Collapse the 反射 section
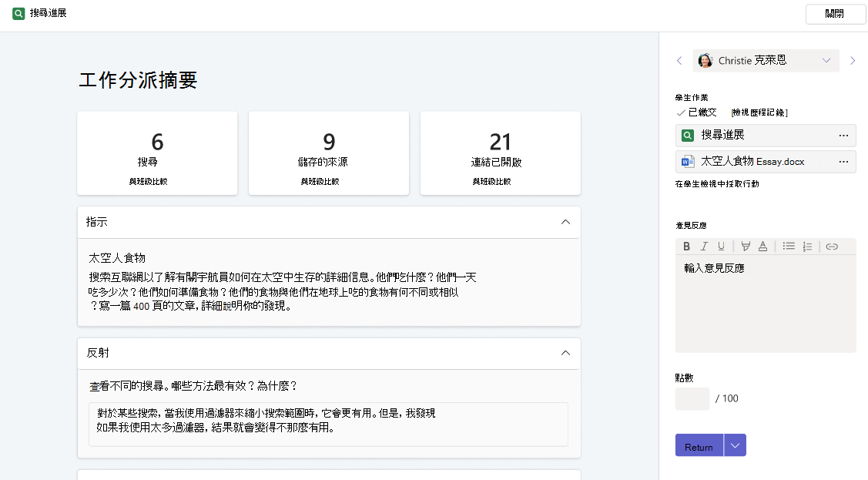 pos(565,353)
